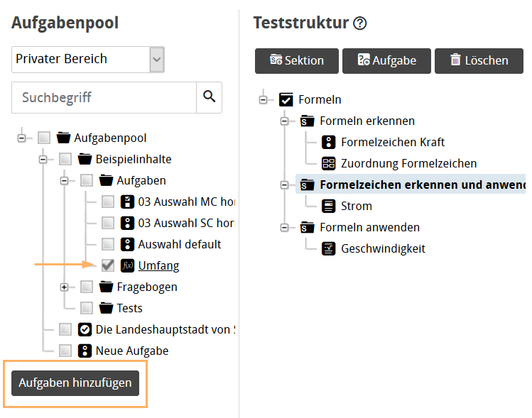Click the help icon next to Teststruktur
The image size is (532, 418).
coord(360,23)
